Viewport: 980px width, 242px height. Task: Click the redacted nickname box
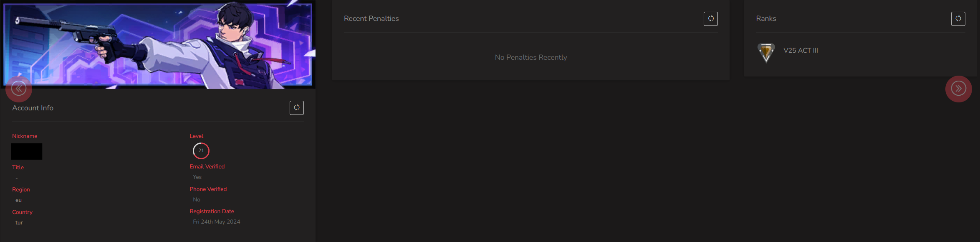point(27,151)
